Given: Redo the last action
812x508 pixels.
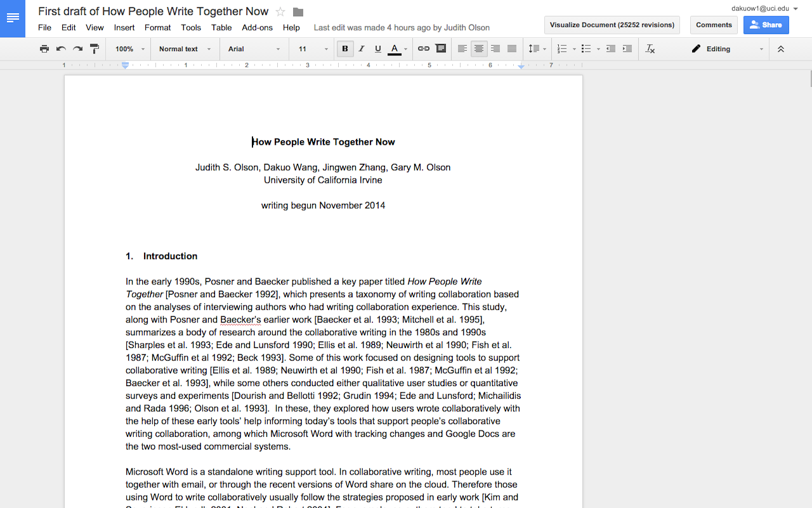Looking at the screenshot, I should click(77, 49).
